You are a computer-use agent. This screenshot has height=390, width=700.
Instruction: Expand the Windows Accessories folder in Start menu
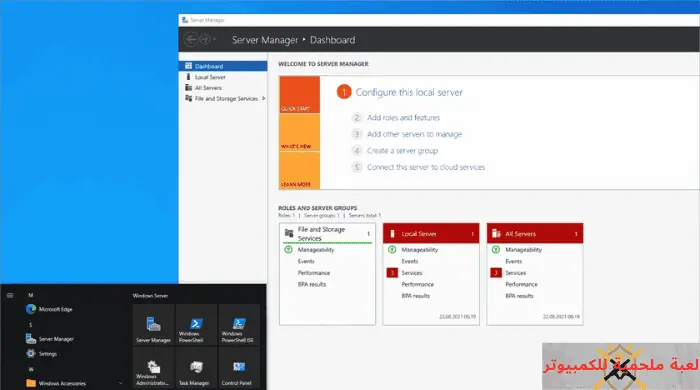click(x=74, y=383)
